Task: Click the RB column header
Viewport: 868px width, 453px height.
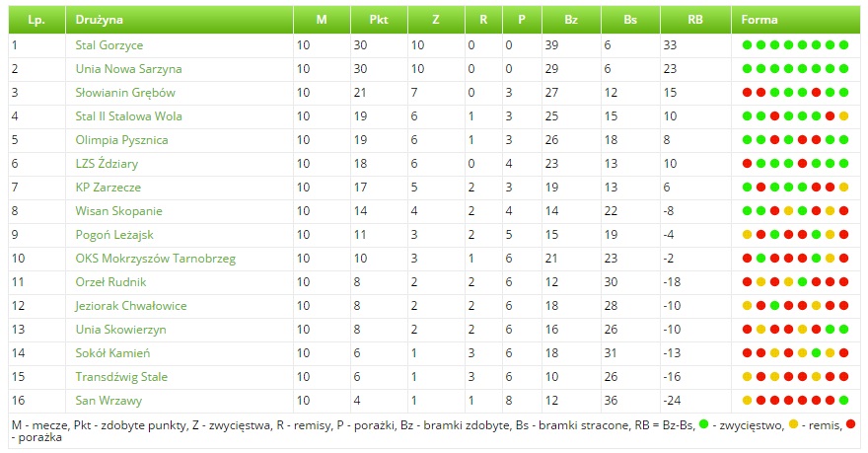Action: click(695, 19)
